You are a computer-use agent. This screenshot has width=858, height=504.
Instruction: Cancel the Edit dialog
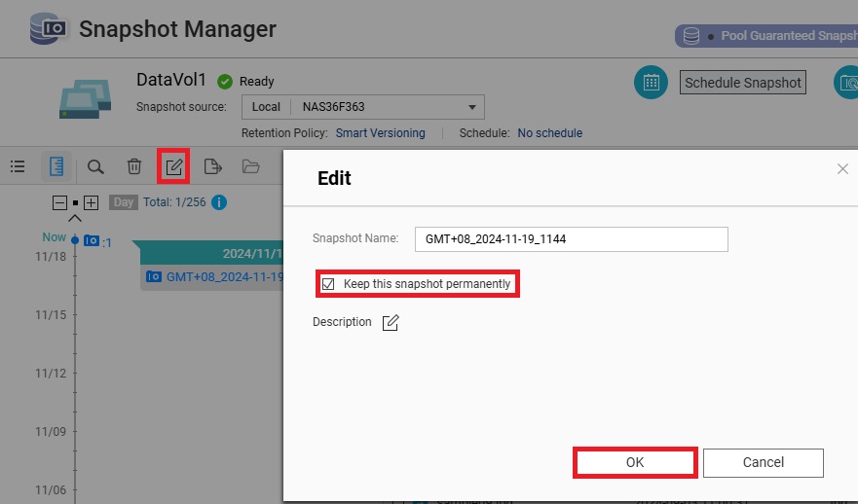[764, 462]
